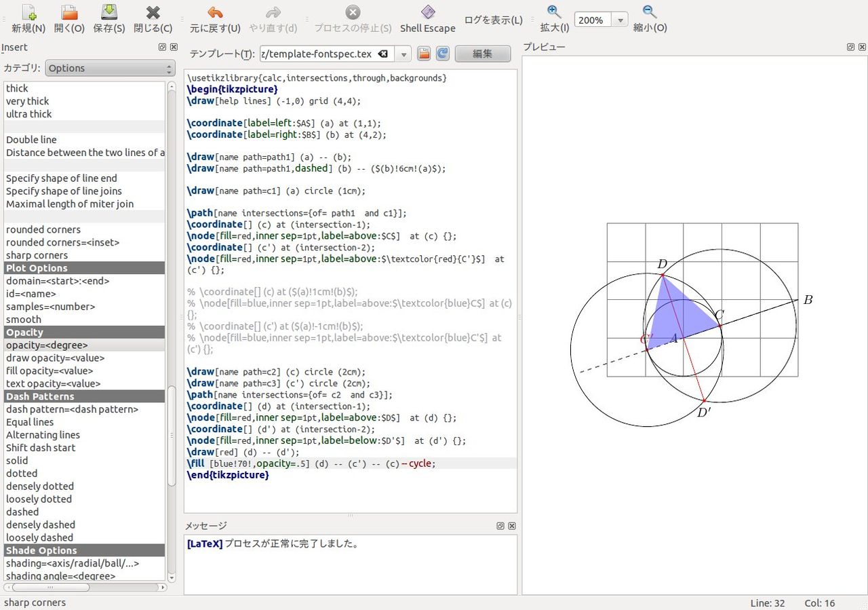This screenshot has height=610, width=868.
Task: Close the メッセージ messages panel
Action: pos(512,526)
